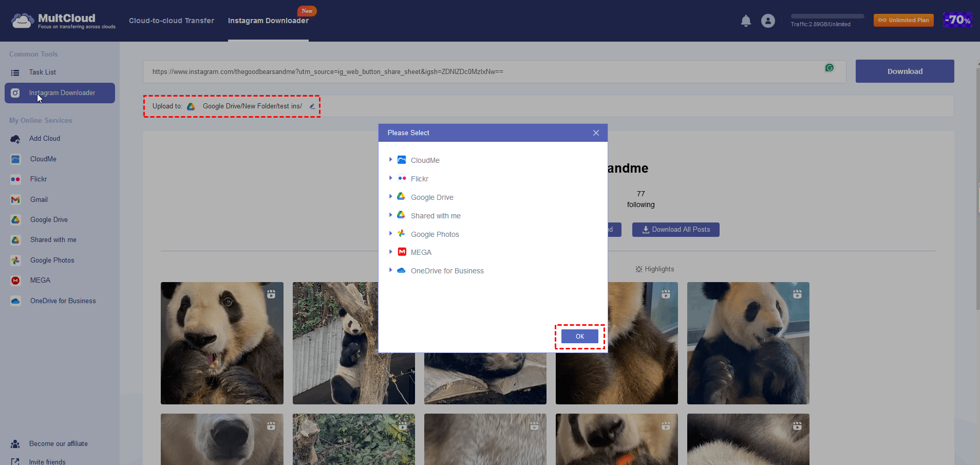Select Instagram Downloader in sidebar

coord(60,93)
